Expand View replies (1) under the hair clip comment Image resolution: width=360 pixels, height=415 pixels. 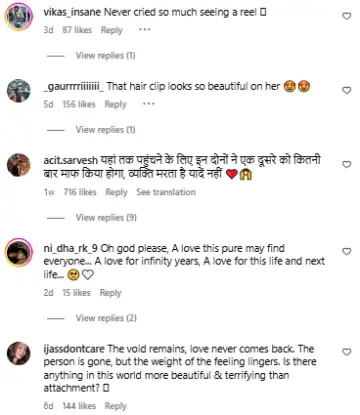[x=105, y=130]
